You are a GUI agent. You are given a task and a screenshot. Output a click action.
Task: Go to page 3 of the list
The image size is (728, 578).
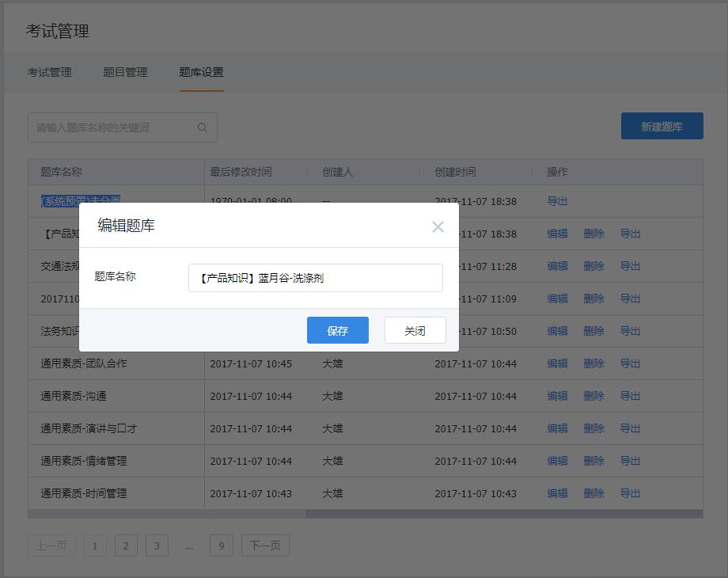(x=157, y=546)
